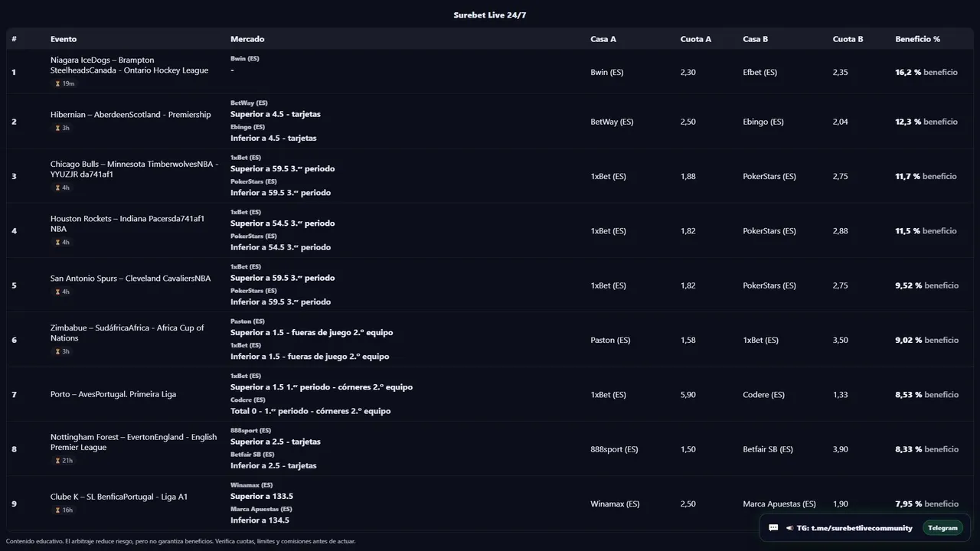980x551 pixels.
Task: Click the Evento column header
Action: pyautogui.click(x=64, y=39)
